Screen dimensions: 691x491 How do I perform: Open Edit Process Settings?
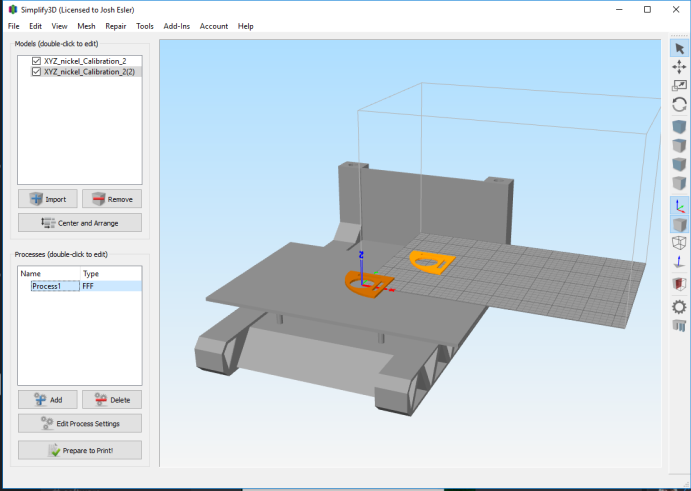(80, 423)
